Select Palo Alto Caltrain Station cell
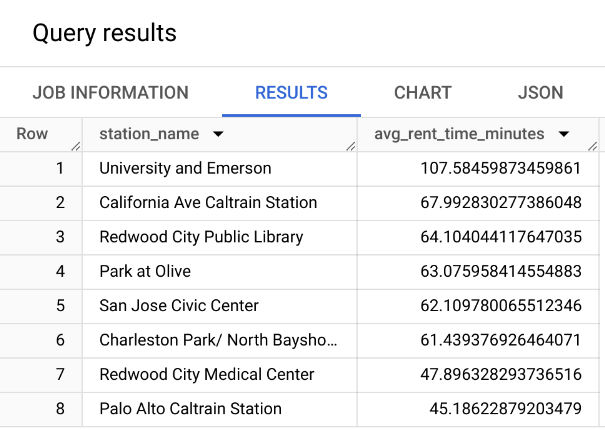The width and height of the screenshot is (605, 430). 190,408
